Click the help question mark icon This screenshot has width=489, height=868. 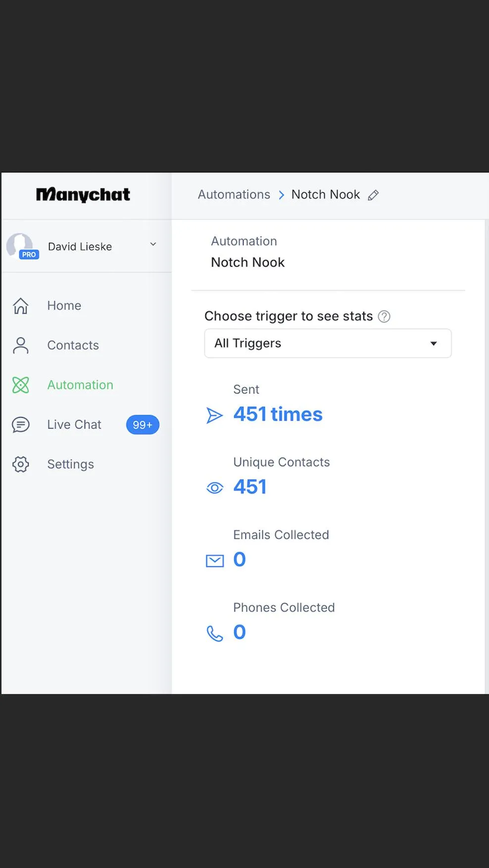[384, 317]
